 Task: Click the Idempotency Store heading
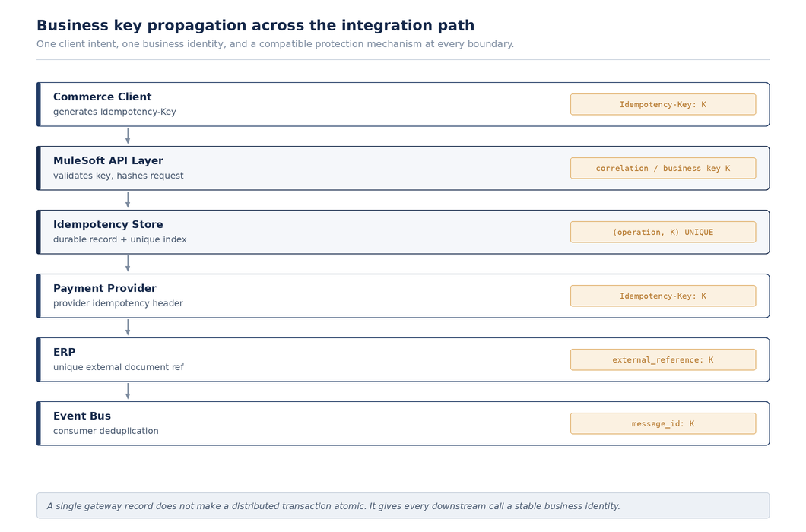point(108,225)
